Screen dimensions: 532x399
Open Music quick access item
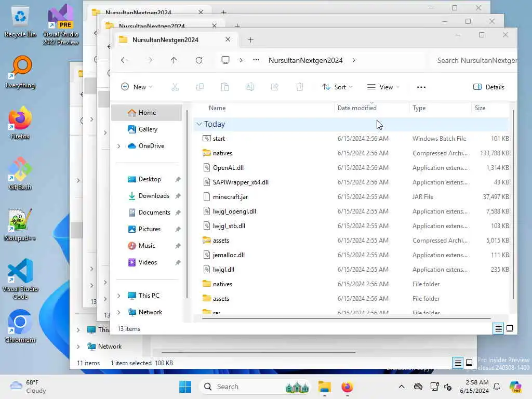coord(147,246)
